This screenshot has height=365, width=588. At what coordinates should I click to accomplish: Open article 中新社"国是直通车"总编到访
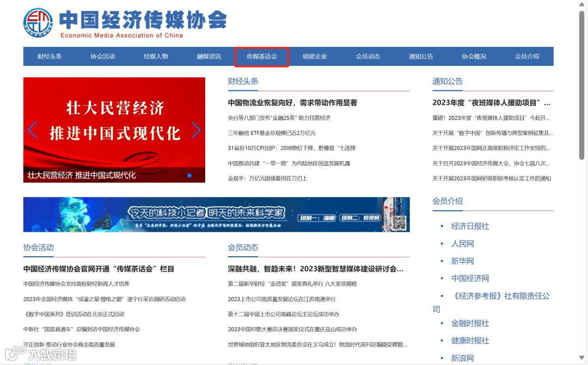click(81, 330)
